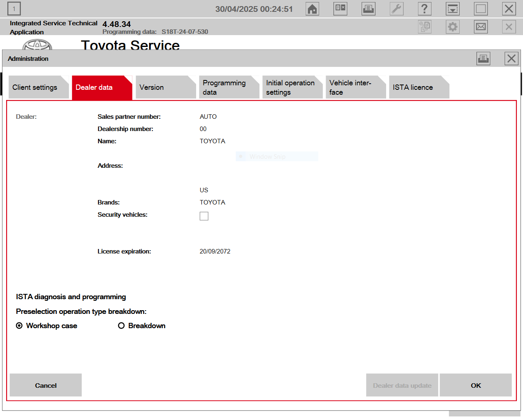Close the Administration dialog
The height and width of the screenshot is (420, 523).
click(512, 59)
